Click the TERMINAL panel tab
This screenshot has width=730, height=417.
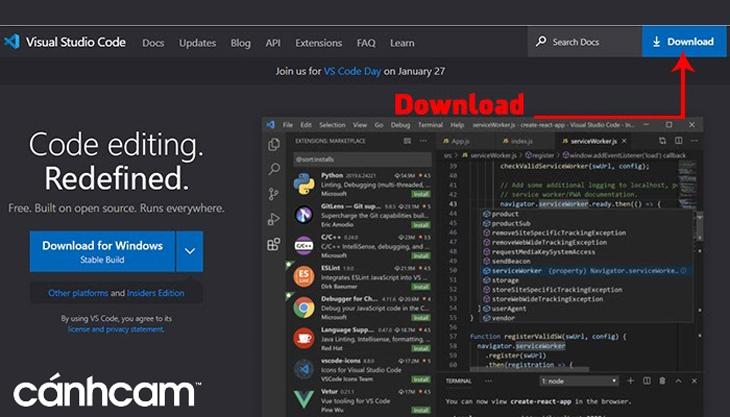click(459, 381)
